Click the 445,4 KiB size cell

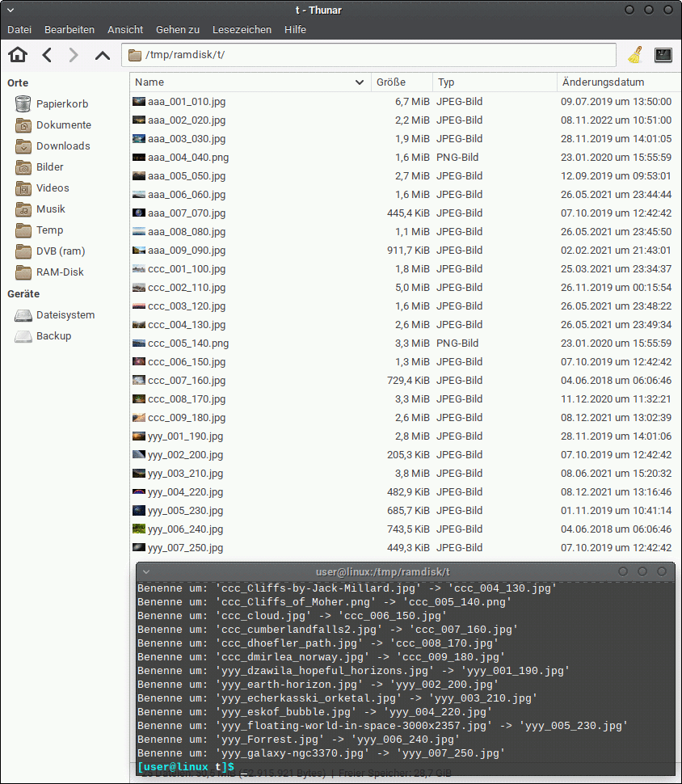[x=408, y=213]
